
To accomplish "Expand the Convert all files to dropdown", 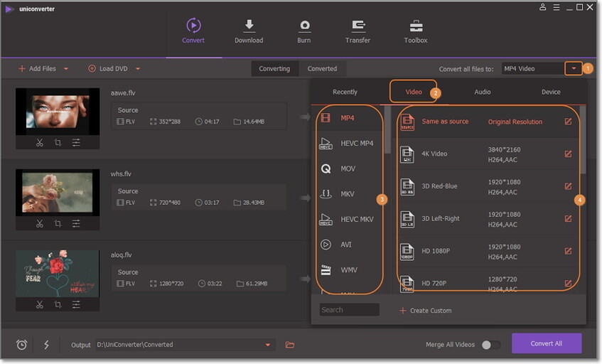I will click(573, 69).
